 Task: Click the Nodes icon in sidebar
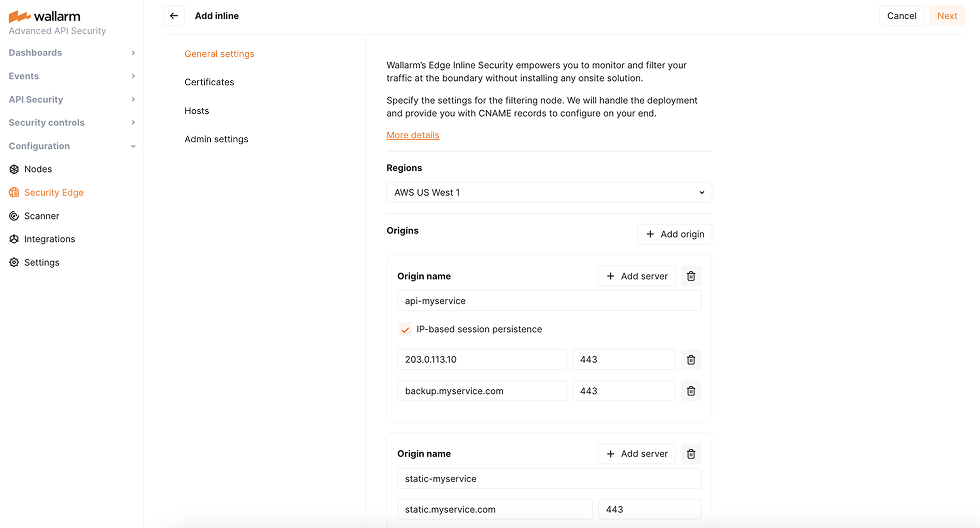pos(14,169)
